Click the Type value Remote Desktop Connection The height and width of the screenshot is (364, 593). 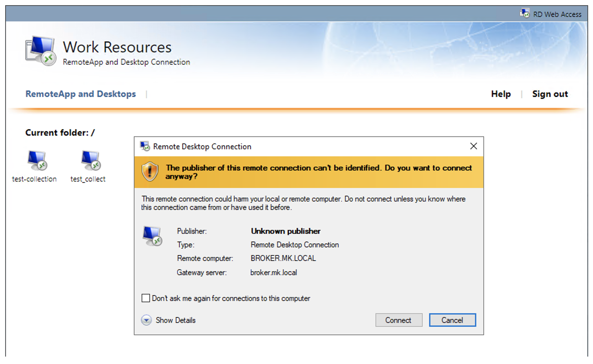tap(295, 245)
